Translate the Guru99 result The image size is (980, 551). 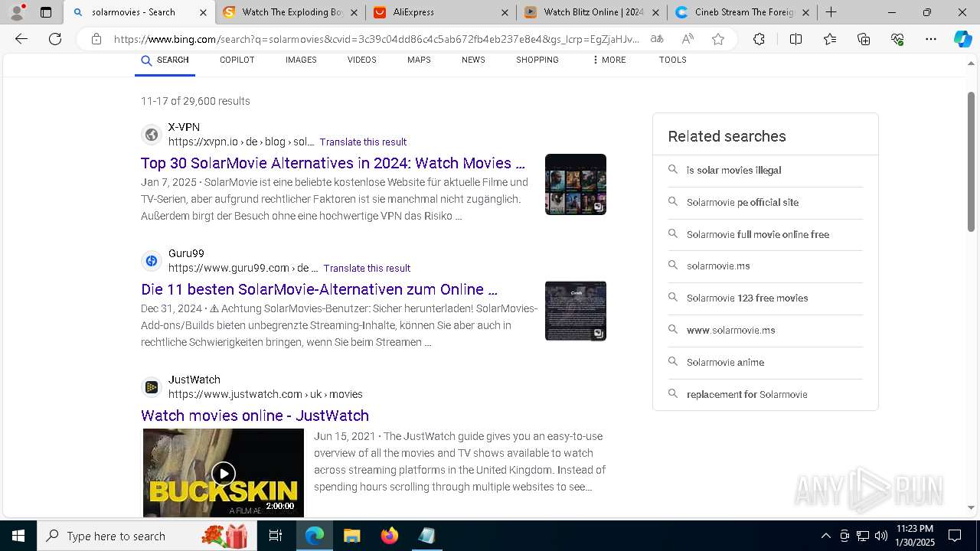click(x=367, y=268)
